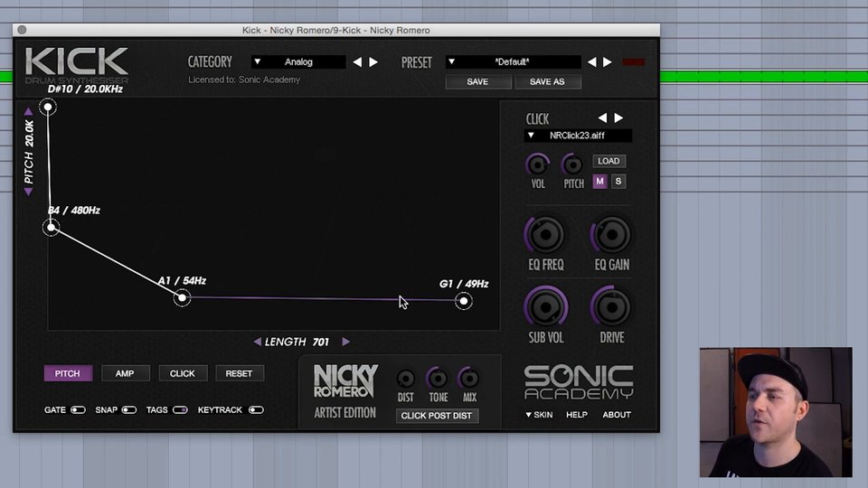
Task: Click the KICK drum synthesiser logo
Action: (77, 65)
